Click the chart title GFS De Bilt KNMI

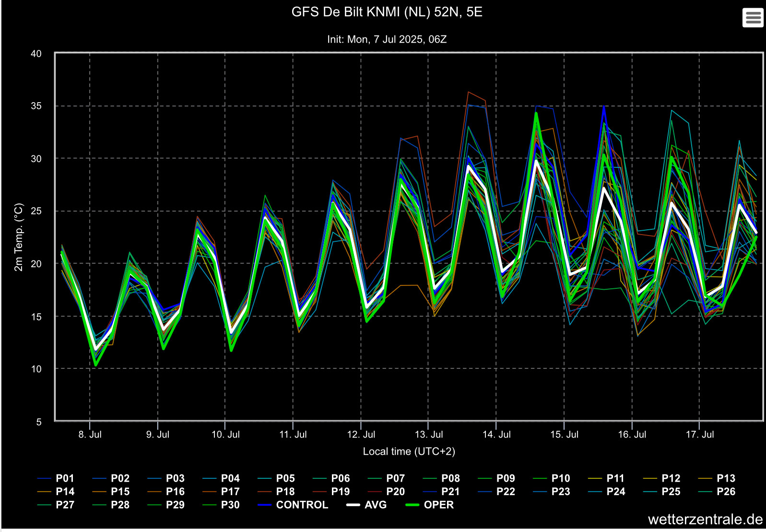click(x=387, y=12)
